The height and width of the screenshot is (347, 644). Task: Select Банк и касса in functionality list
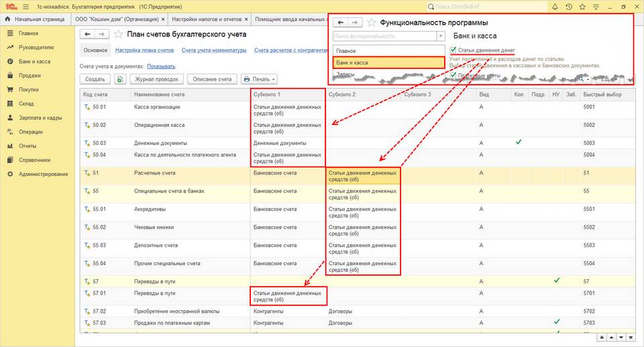pyautogui.click(x=388, y=62)
